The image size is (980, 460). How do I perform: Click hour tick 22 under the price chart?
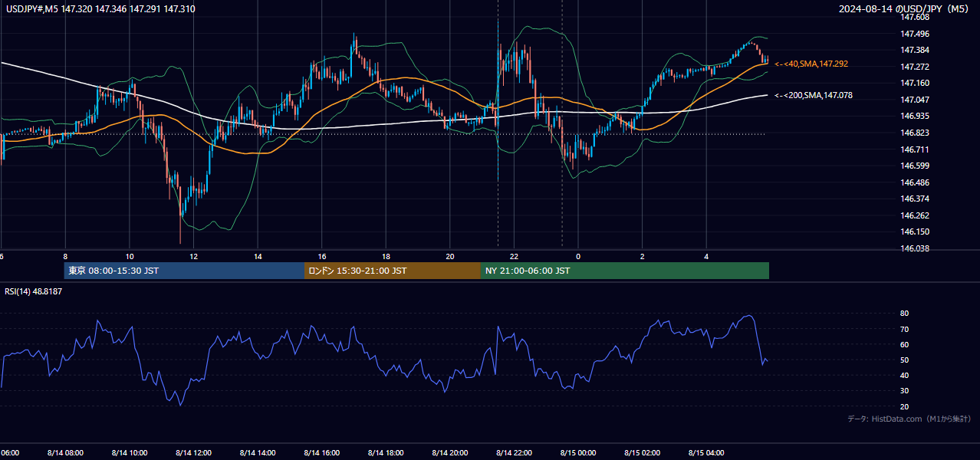pos(514,256)
